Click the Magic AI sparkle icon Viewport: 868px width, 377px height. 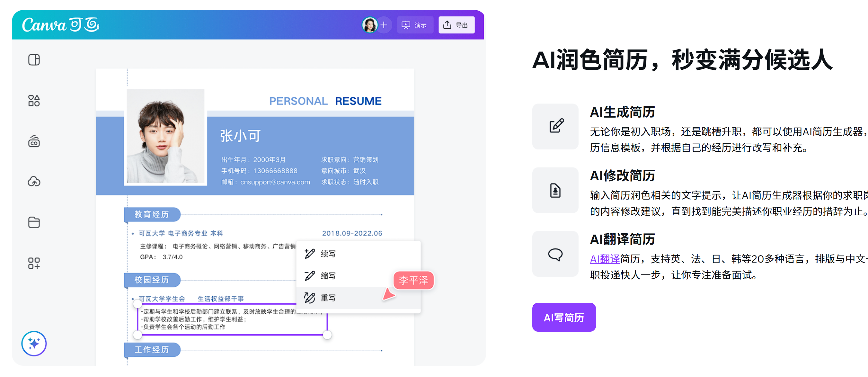pyautogui.click(x=33, y=343)
